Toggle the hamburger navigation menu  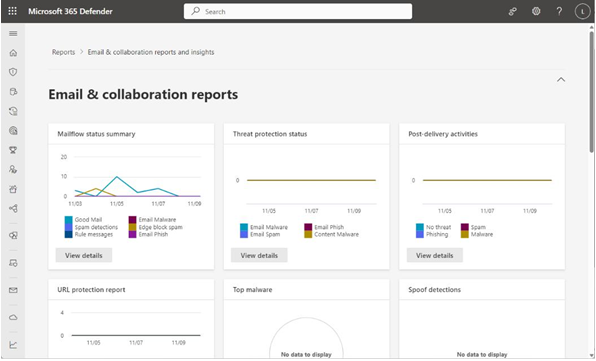(13, 33)
